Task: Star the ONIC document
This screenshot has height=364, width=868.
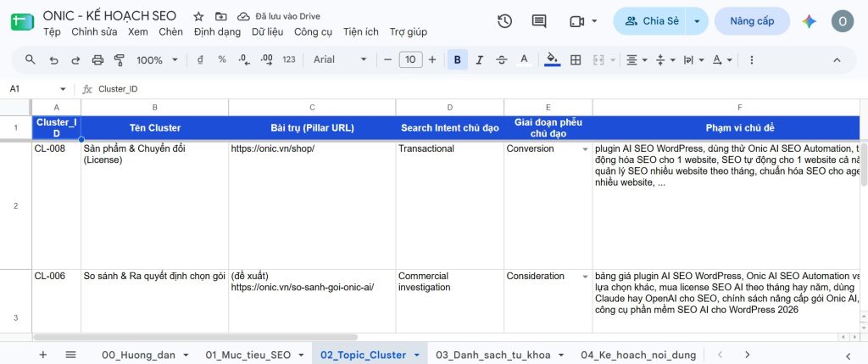Action: 198,17
